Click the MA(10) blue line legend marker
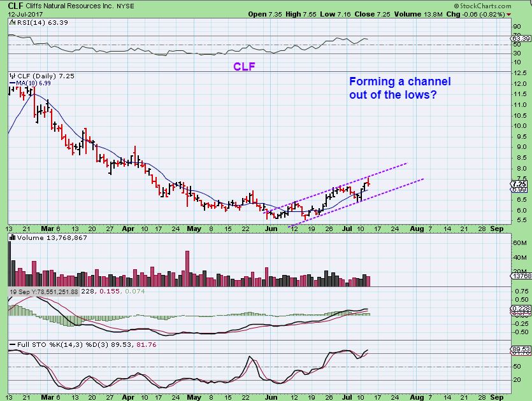This screenshot has width=532, height=401. point(12,83)
